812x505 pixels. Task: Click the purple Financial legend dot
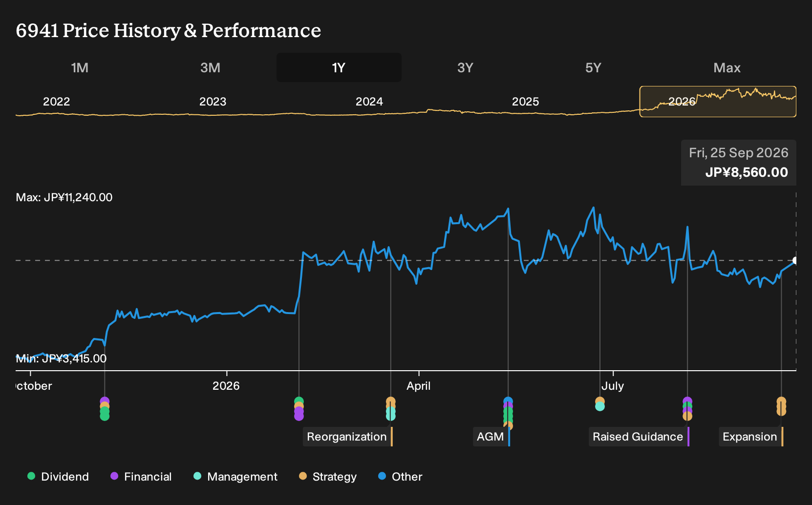[114, 476]
